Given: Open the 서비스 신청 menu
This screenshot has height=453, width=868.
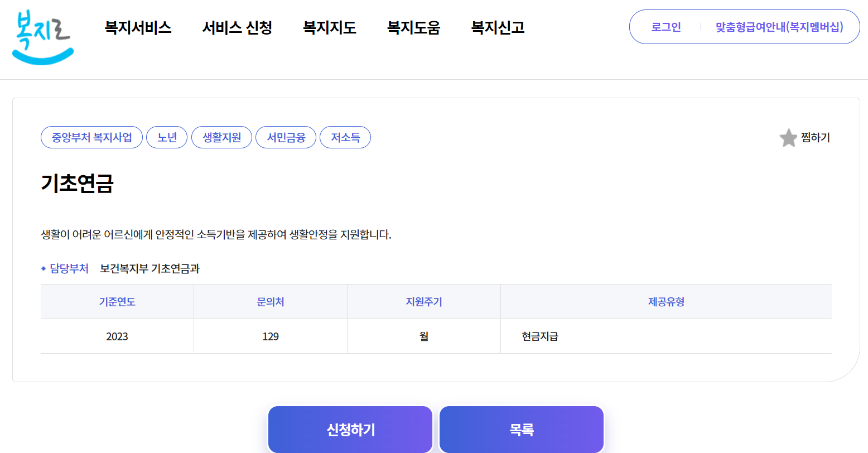Looking at the screenshot, I should click(x=237, y=27).
